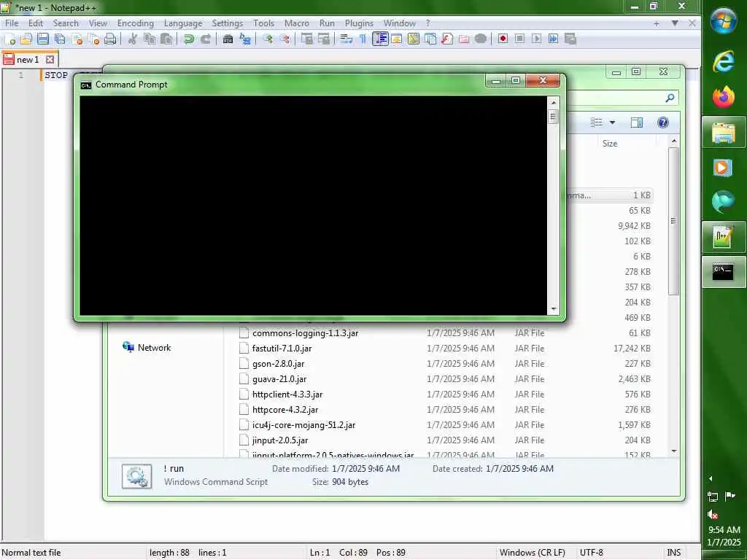Click the Open file toolbar icon
The width and height of the screenshot is (747, 560).
(x=26, y=39)
